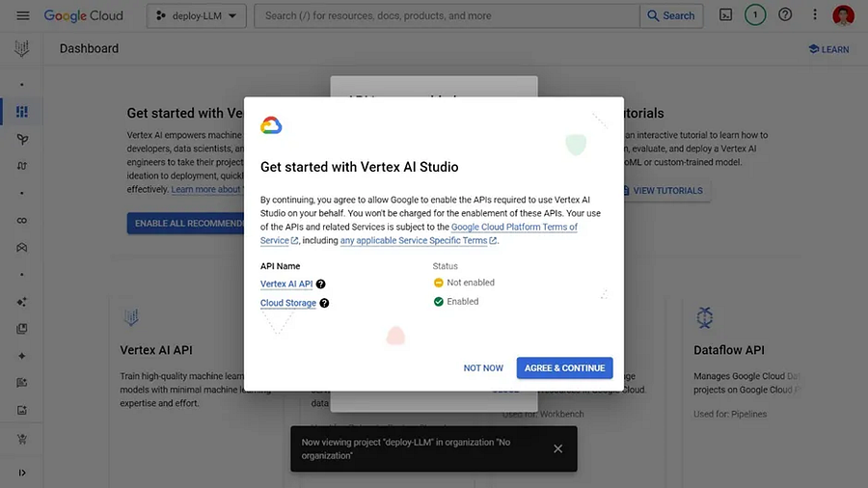
Task: Click the 'Not enabled' status text
Action: pos(471,283)
